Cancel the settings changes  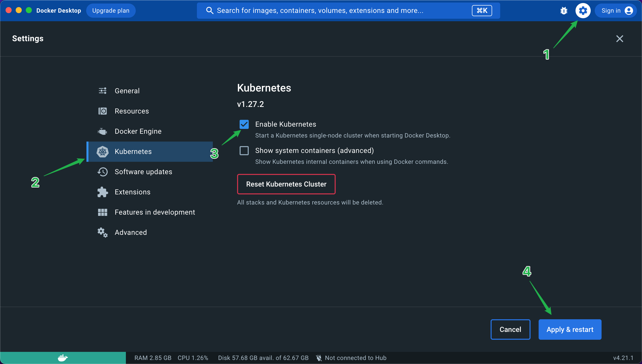click(x=510, y=329)
